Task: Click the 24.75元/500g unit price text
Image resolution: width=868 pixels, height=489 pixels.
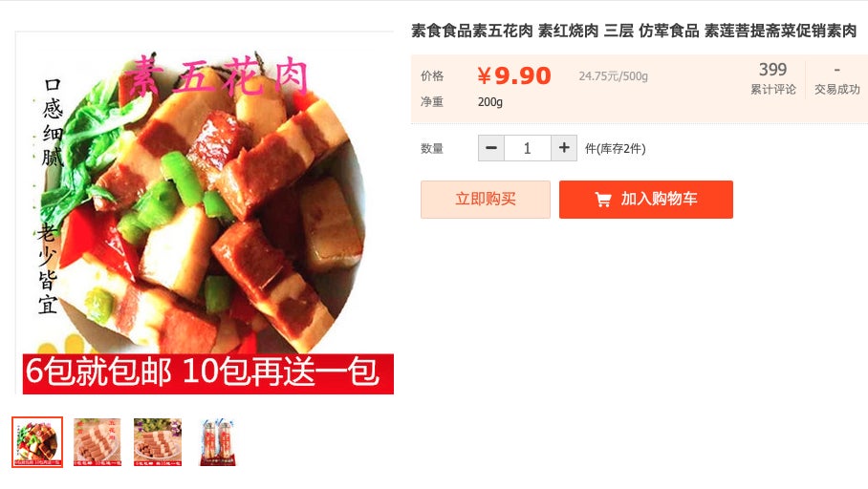Action: (614, 76)
